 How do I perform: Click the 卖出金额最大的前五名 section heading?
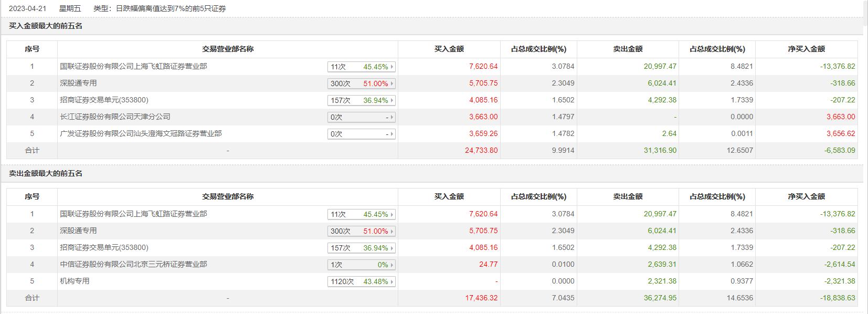[x=46, y=173]
